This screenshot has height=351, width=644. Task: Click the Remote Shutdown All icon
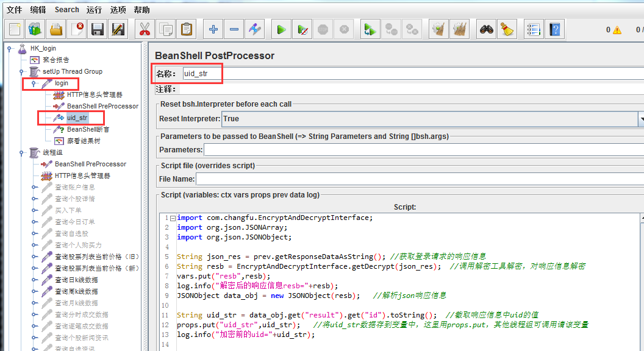(x=412, y=29)
